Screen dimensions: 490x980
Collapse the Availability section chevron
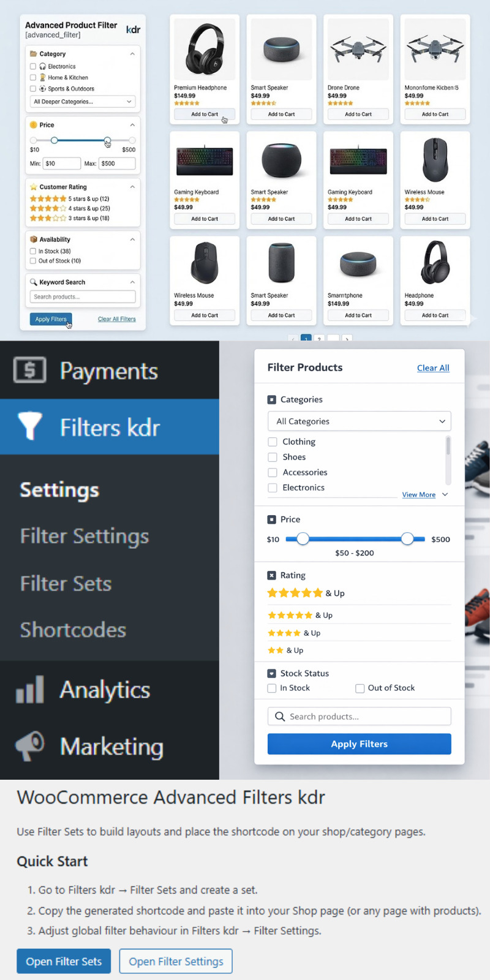tap(132, 239)
